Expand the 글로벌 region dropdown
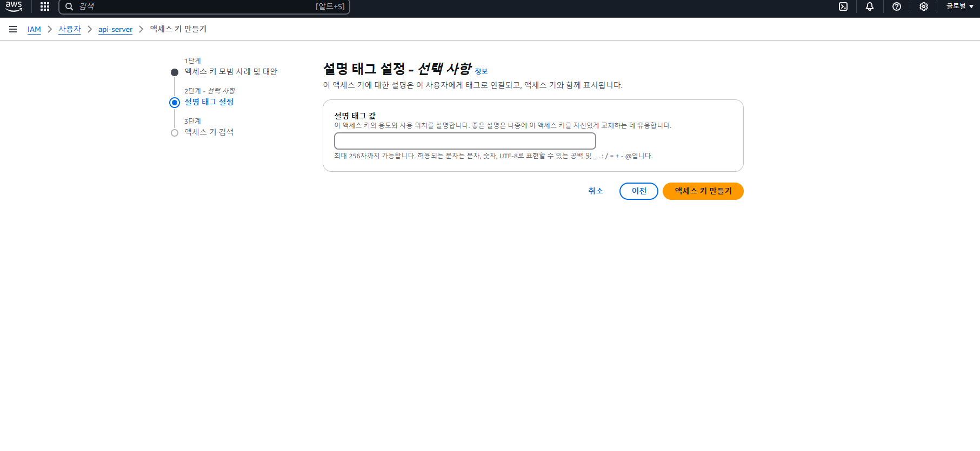Image resolution: width=980 pixels, height=451 pixels. pos(959,6)
